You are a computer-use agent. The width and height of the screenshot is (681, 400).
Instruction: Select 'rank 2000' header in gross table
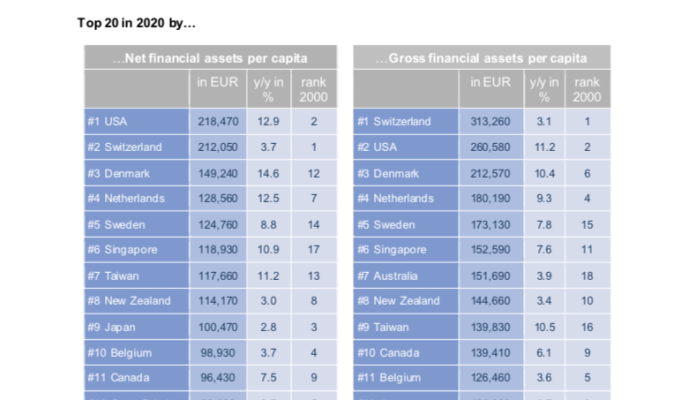587,89
